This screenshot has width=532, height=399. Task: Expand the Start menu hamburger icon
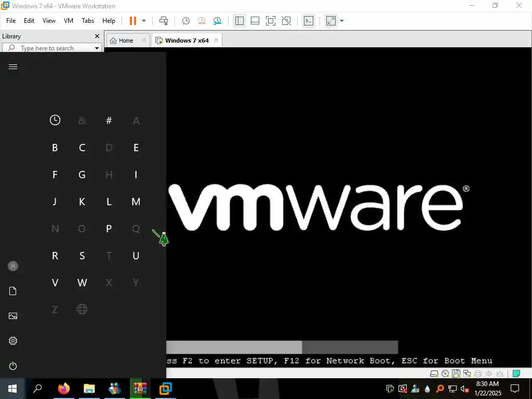[x=13, y=66]
